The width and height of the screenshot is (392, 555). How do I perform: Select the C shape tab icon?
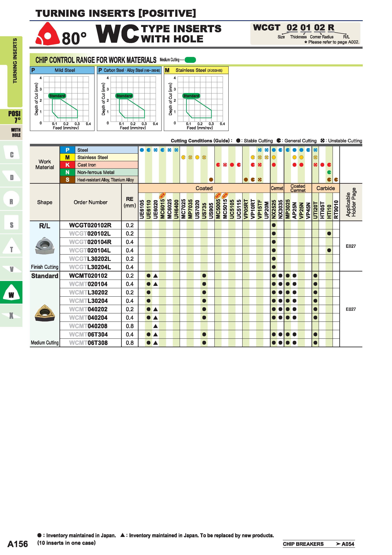click(x=11, y=152)
